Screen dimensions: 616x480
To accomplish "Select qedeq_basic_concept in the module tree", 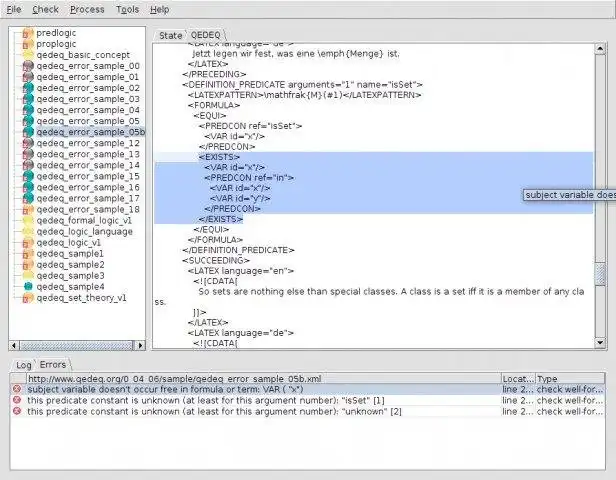I will [83, 55].
